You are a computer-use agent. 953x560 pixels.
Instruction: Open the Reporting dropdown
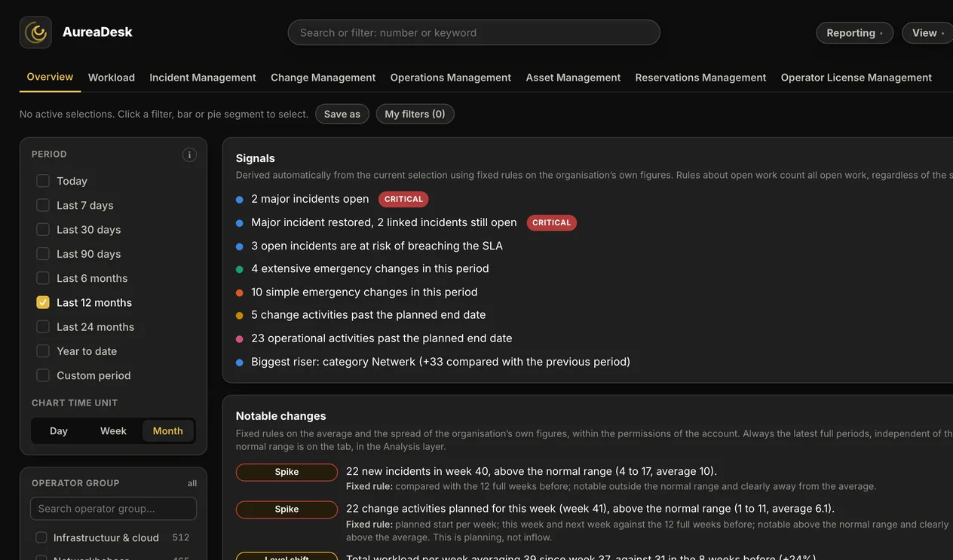tap(854, 32)
